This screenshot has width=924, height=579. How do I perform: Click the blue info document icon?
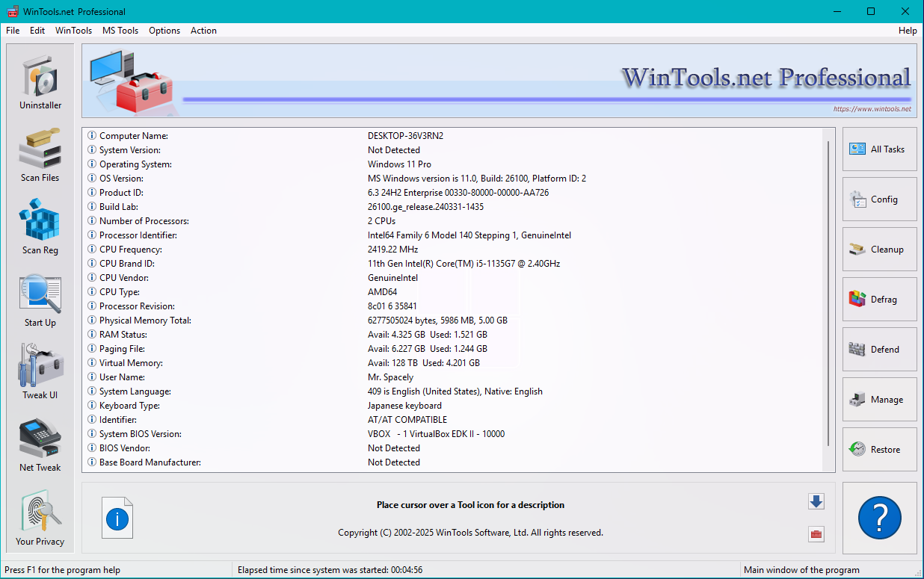coord(117,518)
